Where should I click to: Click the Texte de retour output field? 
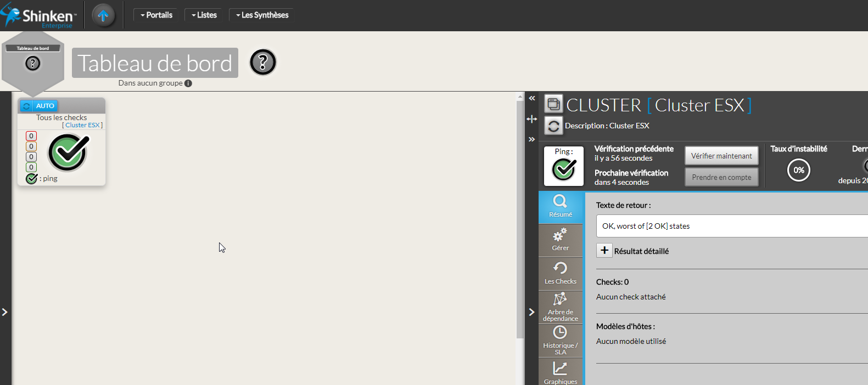tap(731, 226)
